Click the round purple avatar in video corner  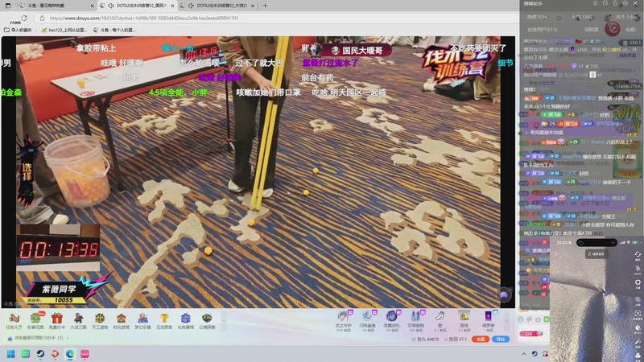(x=504, y=294)
